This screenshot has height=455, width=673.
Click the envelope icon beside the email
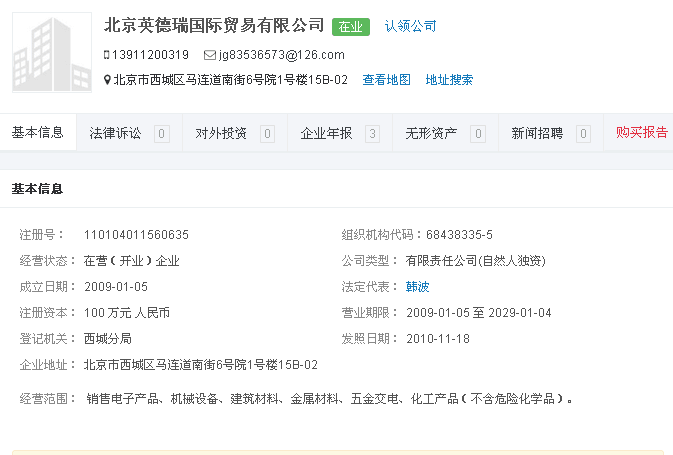(x=209, y=55)
